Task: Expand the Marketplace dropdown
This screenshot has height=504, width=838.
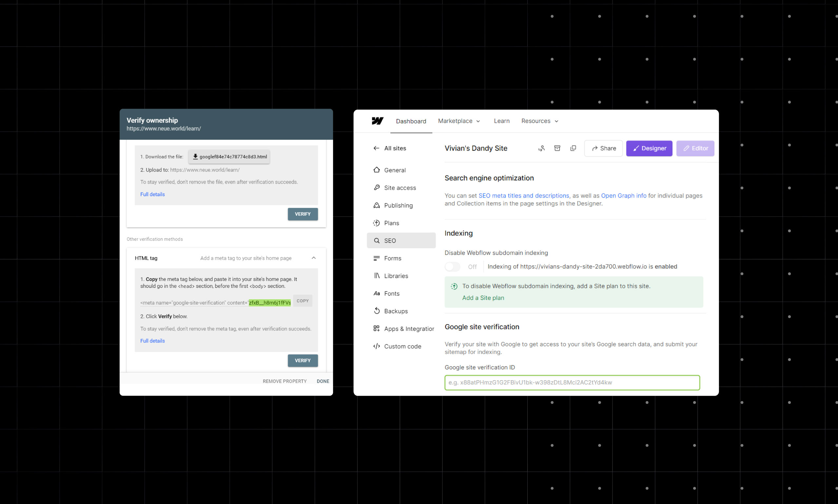Action: [459, 121]
